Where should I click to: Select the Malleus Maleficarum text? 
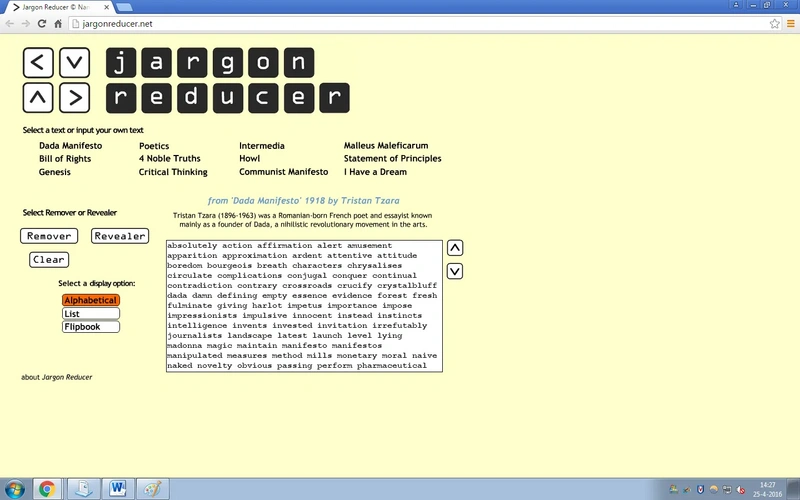(x=386, y=145)
